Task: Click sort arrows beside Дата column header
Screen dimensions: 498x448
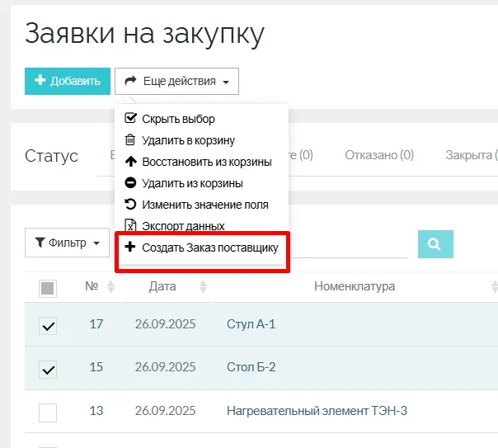Action: 203,287
